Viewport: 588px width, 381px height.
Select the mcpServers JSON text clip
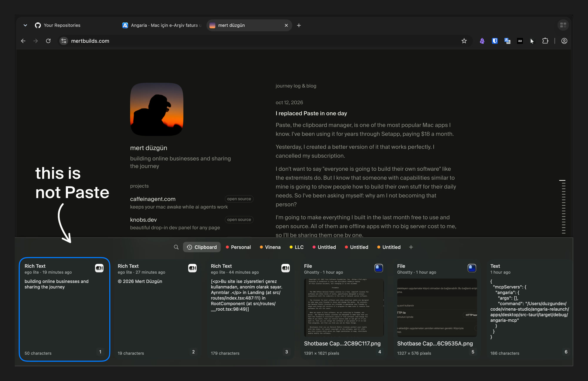pyautogui.click(x=530, y=309)
